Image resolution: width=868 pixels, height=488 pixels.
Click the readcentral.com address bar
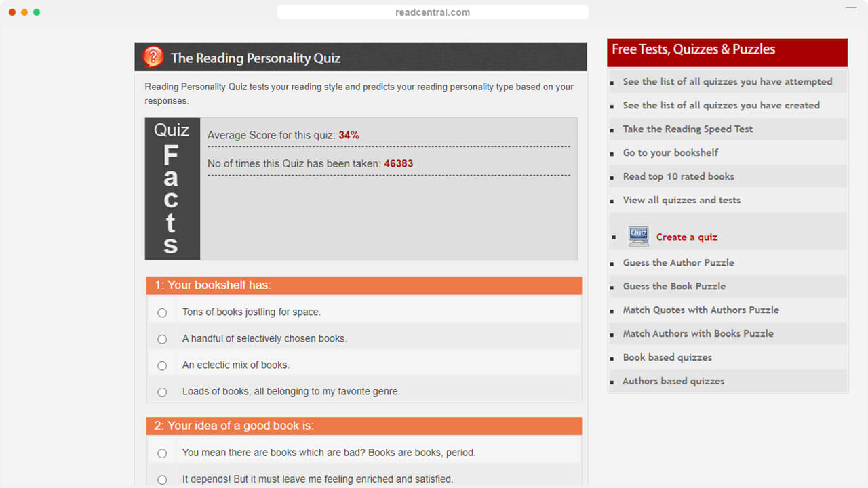433,12
